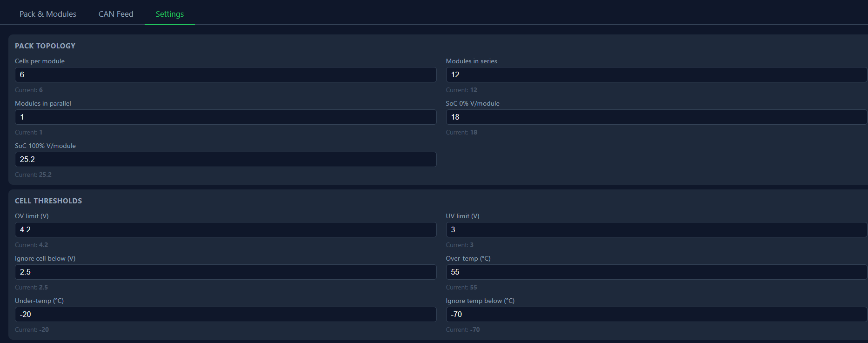The image size is (868, 343).
Task: Switch to the CAN Feed tab
Action: click(116, 14)
